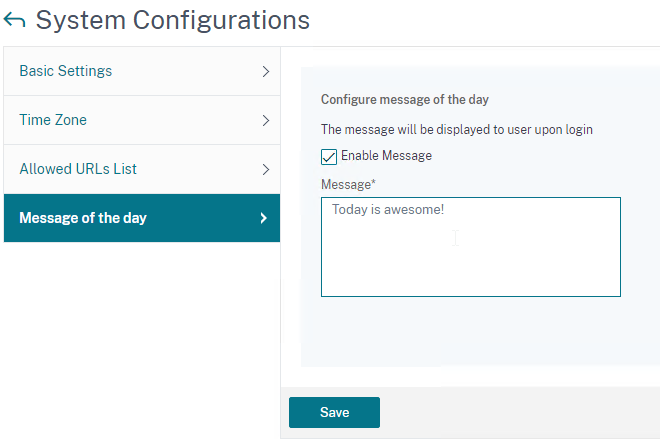Click the gray footer bar beside Save
660x439 pixels.
click(520, 412)
